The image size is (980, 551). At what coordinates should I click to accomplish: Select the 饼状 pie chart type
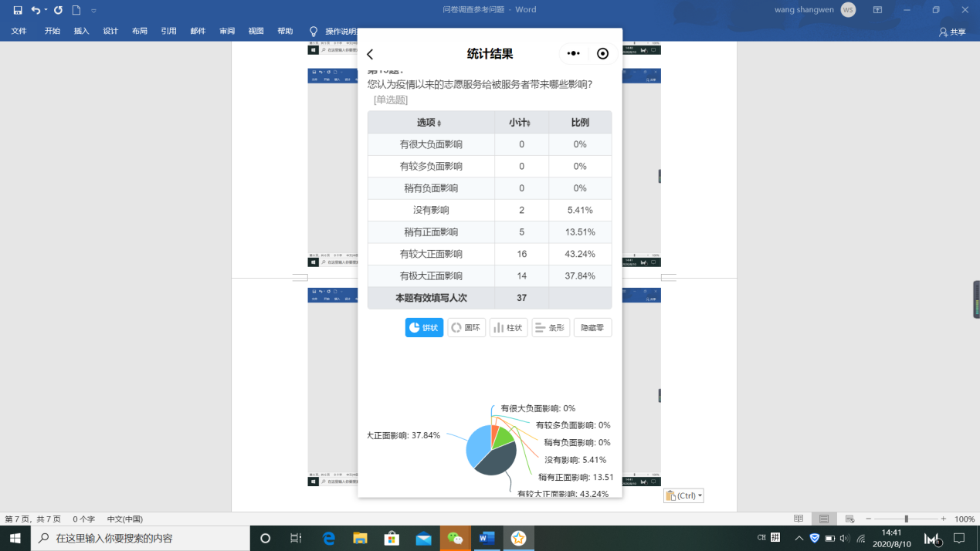coord(424,328)
